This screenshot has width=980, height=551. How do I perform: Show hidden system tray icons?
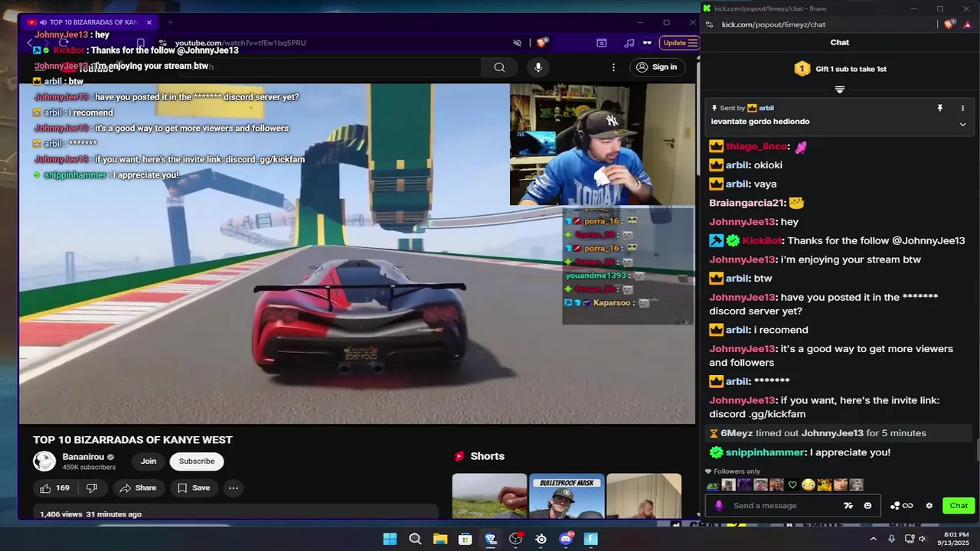point(873,539)
